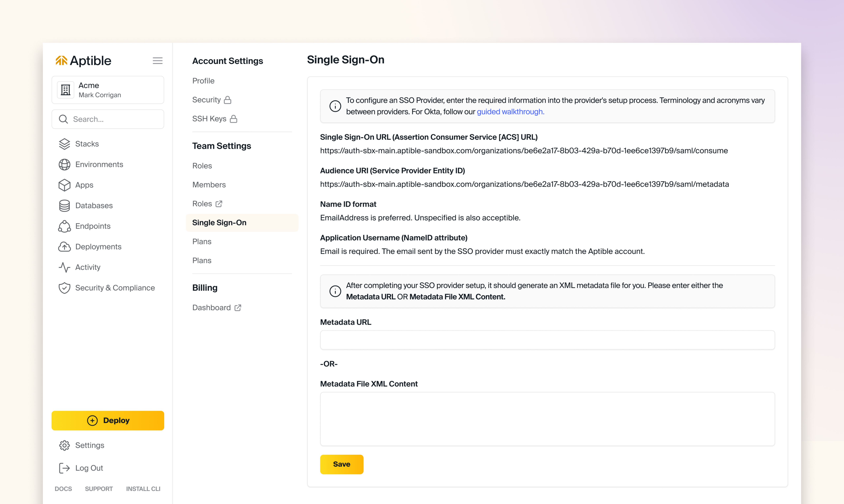Viewport: 844px width, 504px height.
Task: Collapse sidebar with hamburger menu icon
Action: pyautogui.click(x=157, y=61)
